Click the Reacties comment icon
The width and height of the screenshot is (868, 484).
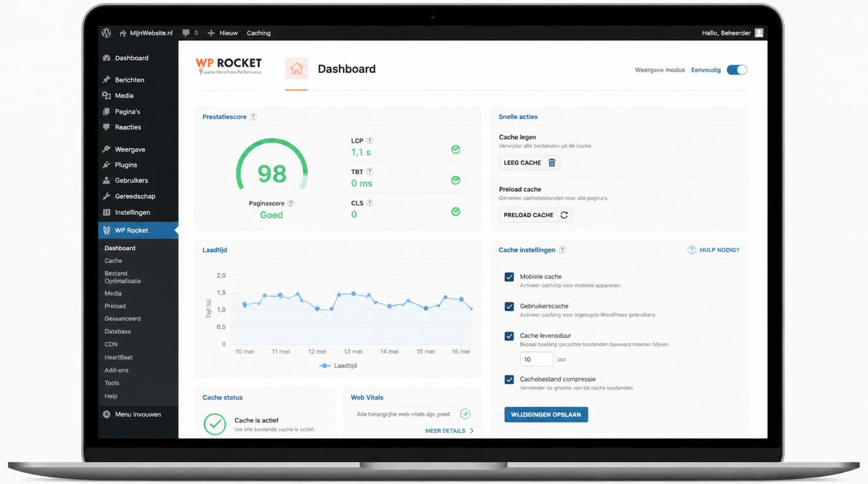pyautogui.click(x=107, y=127)
